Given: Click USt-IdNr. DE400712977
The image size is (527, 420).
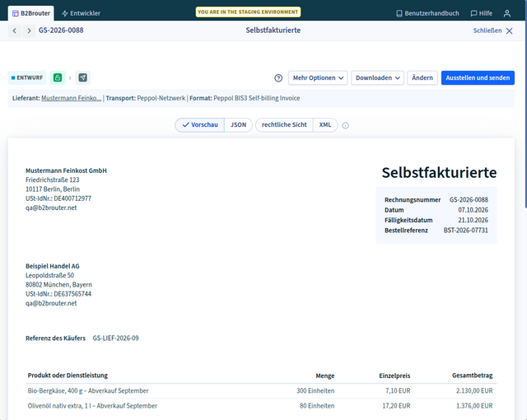Looking at the screenshot, I should coord(58,198).
